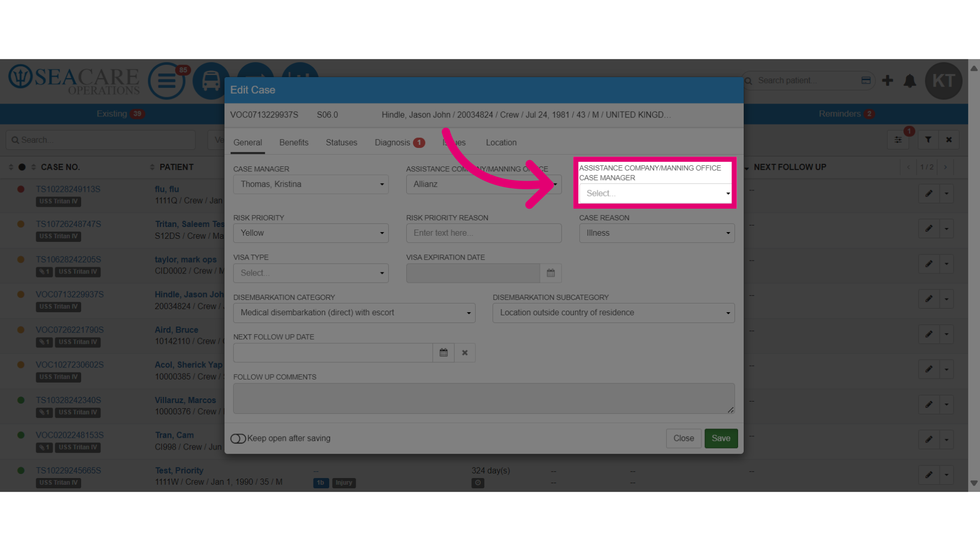Edit case VOC0726221790S with pencil icon
The image size is (980, 551).
point(929,334)
